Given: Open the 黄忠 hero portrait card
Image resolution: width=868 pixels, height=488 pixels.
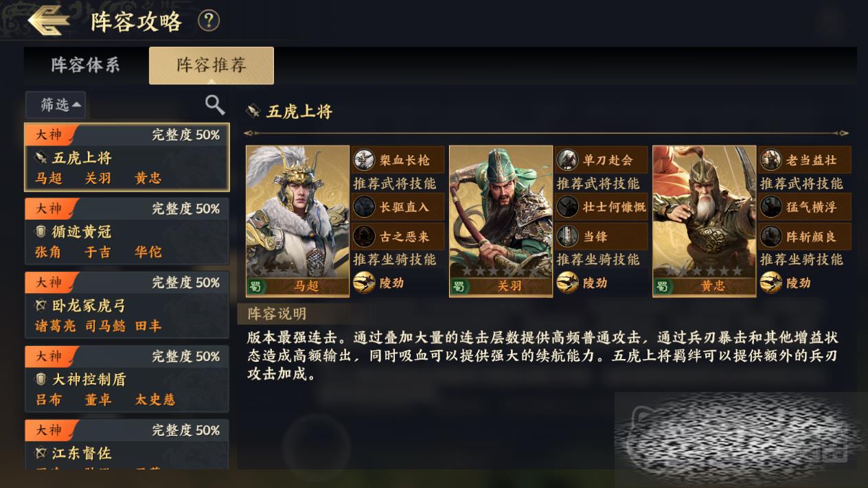Looking at the screenshot, I should click(x=704, y=221).
